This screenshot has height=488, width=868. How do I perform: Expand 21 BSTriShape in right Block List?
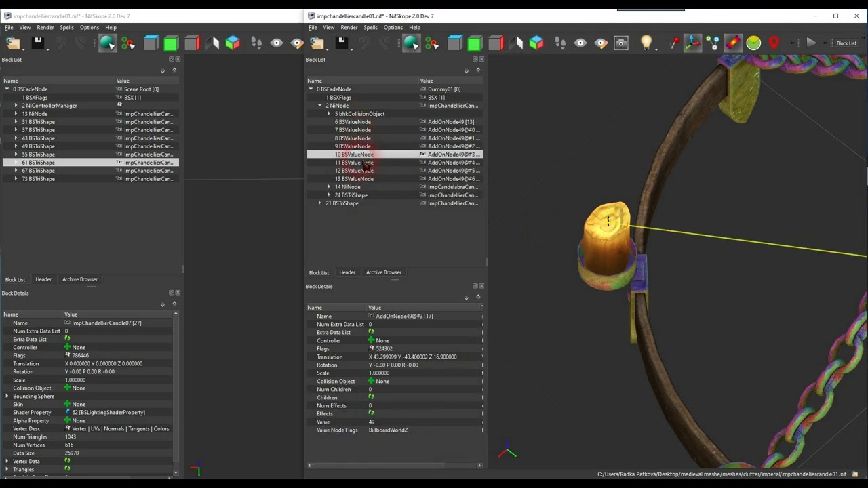pyautogui.click(x=319, y=203)
